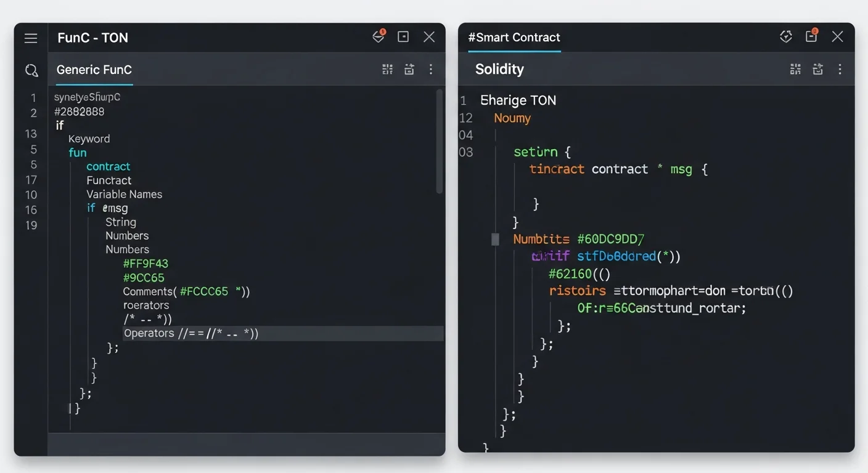The height and width of the screenshot is (473, 868).
Task: Select the #Smart Contract tab
Action: point(514,37)
